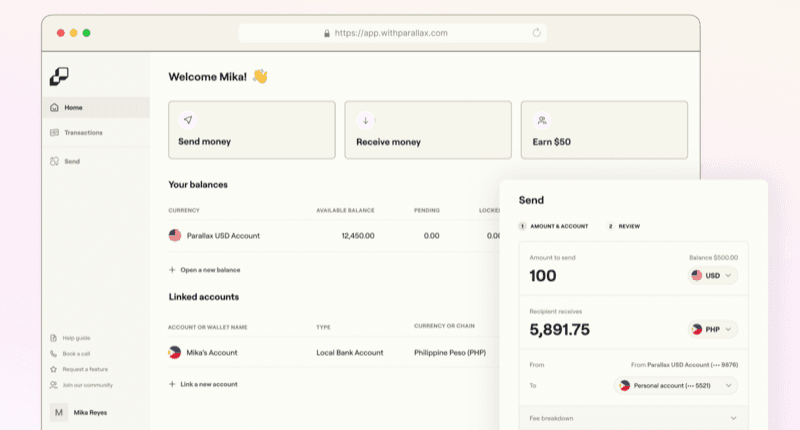The height and width of the screenshot is (430, 800).
Task: Click the paper plane icon on Send money
Action: point(187,120)
